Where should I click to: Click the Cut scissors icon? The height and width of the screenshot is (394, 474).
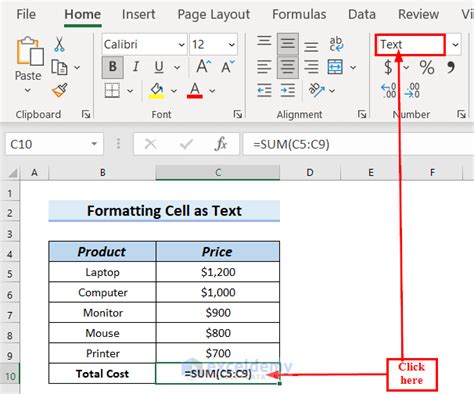pos(59,44)
